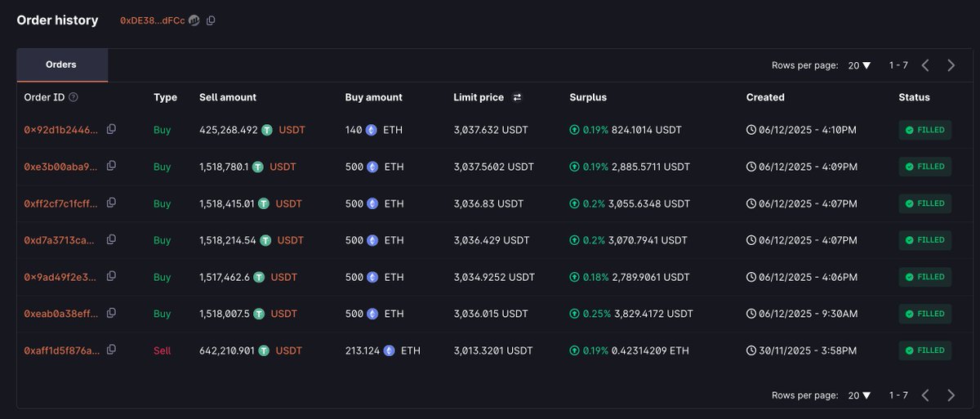Screen dimensions: 980x419
Task: Copy order ID 0xeab0a38eff
Action: click(111, 313)
